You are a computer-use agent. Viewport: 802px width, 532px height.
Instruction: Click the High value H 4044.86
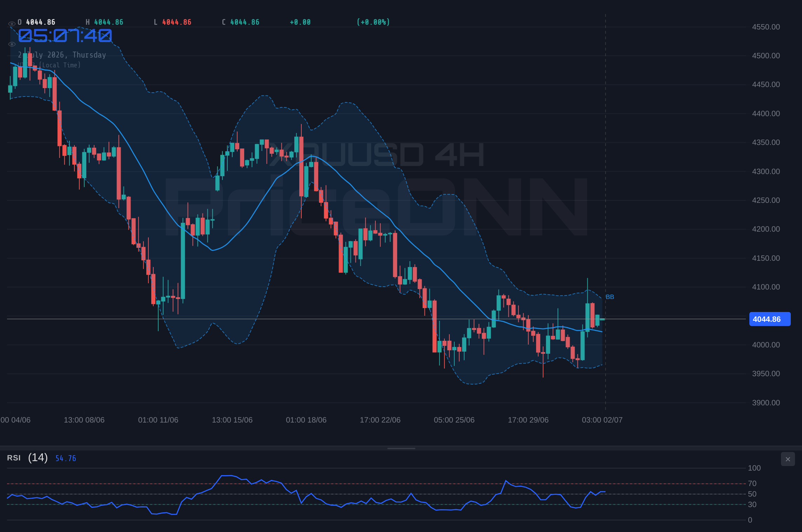point(105,22)
